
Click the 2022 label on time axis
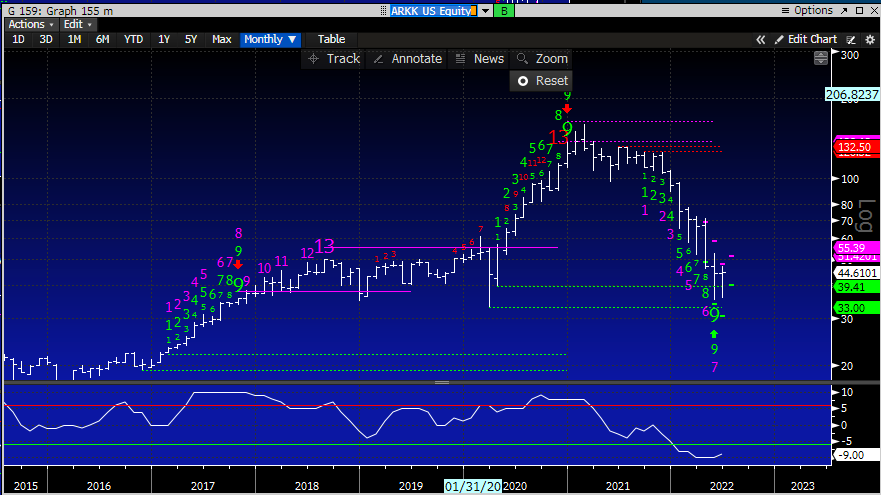[722, 486]
